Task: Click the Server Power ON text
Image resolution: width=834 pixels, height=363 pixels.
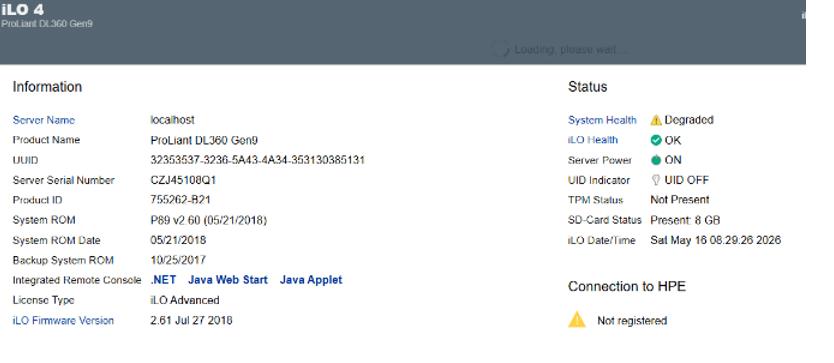Action: (673, 160)
